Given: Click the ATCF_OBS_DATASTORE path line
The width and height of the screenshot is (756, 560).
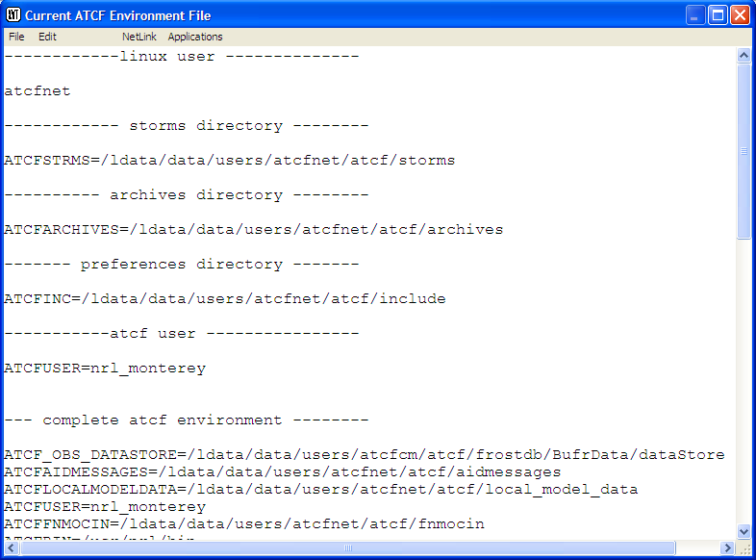Looking at the screenshot, I should (365, 455).
